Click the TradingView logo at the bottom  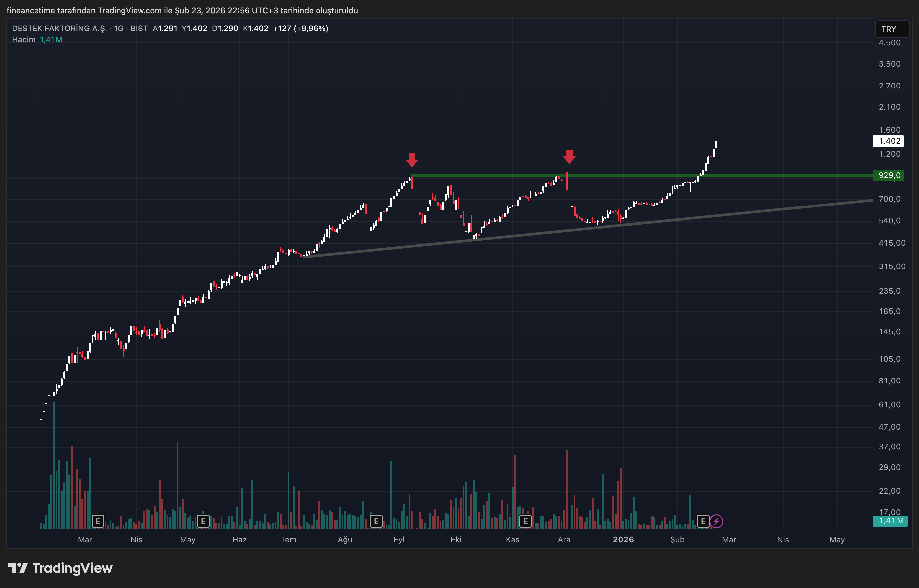(60, 568)
